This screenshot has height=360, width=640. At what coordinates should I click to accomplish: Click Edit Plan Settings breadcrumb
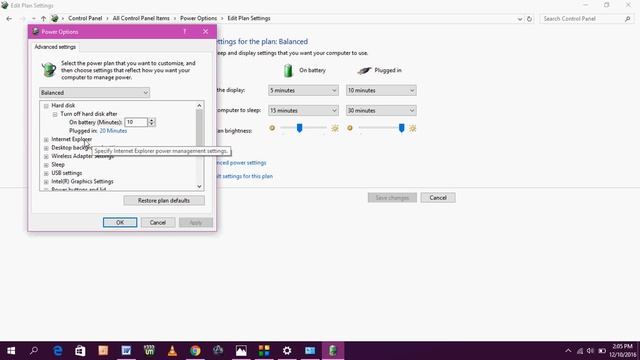pos(249,18)
